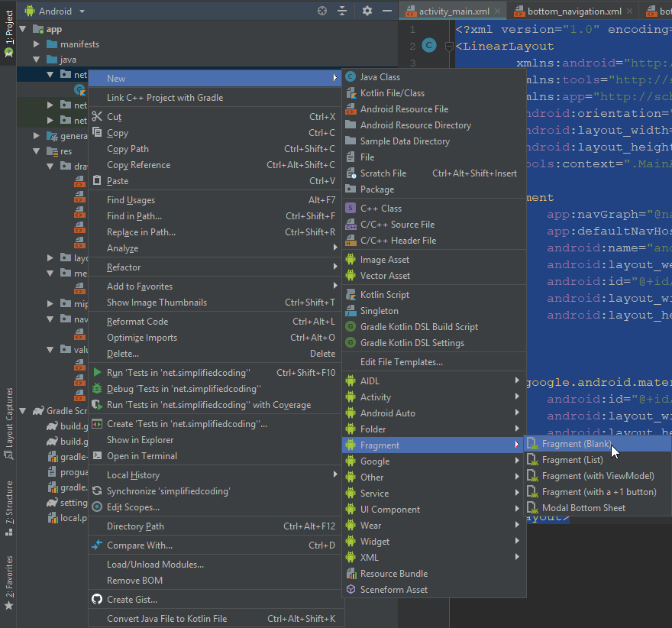Open Edit Scopes
This screenshot has width=672, height=628.
point(215,507)
